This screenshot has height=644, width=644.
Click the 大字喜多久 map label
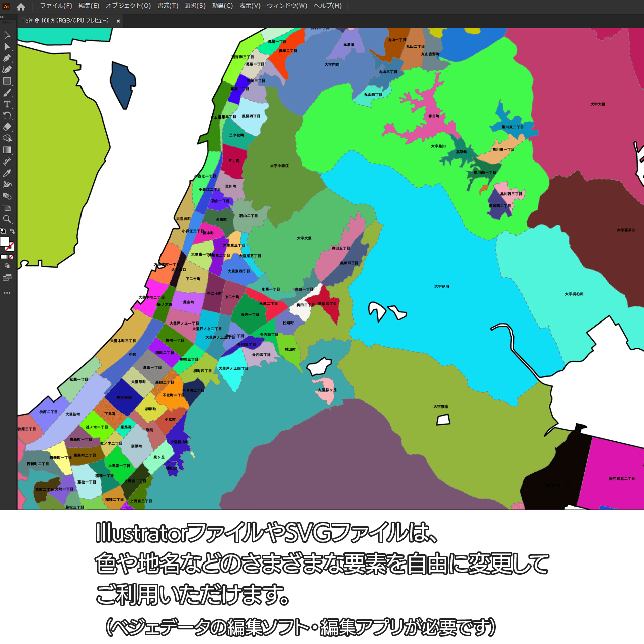pos(626,230)
